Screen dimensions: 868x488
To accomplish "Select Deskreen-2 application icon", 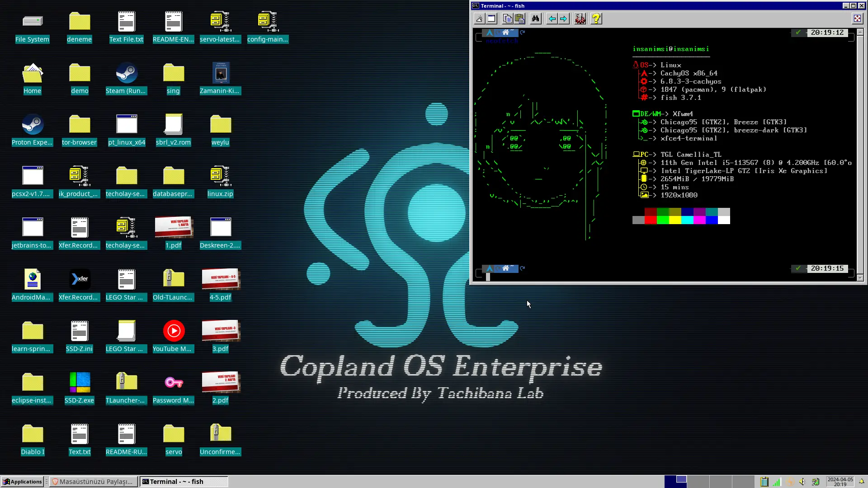I will point(221,234).
